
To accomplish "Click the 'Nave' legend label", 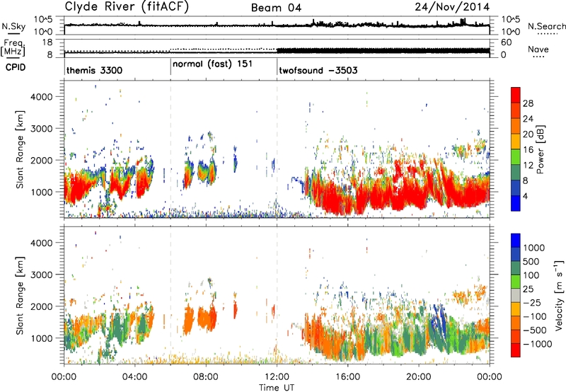I will [538, 49].
